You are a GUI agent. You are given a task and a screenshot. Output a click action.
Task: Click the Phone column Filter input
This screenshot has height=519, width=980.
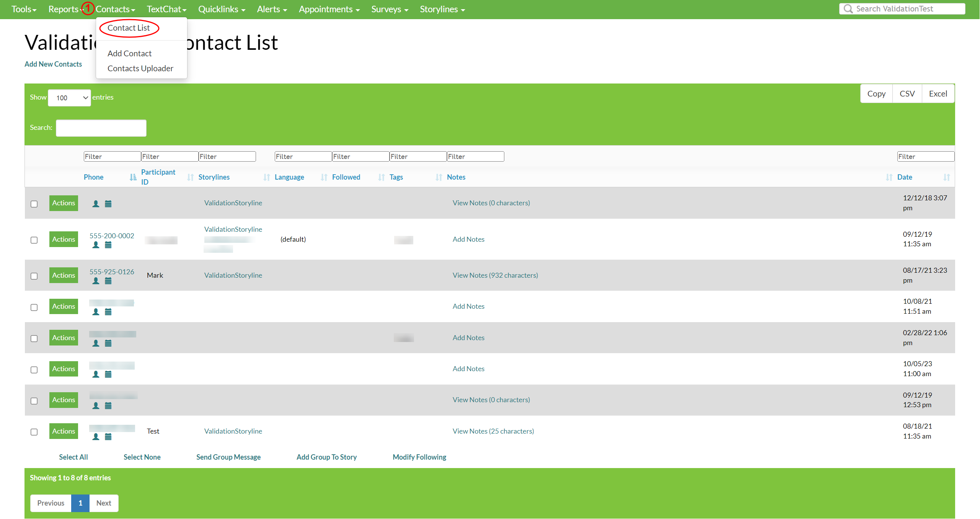click(112, 156)
